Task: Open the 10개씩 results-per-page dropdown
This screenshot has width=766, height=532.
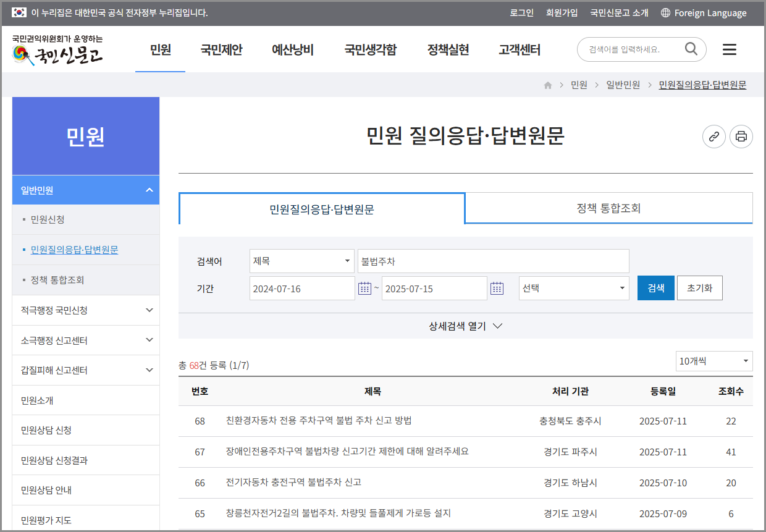Action: 714,361
